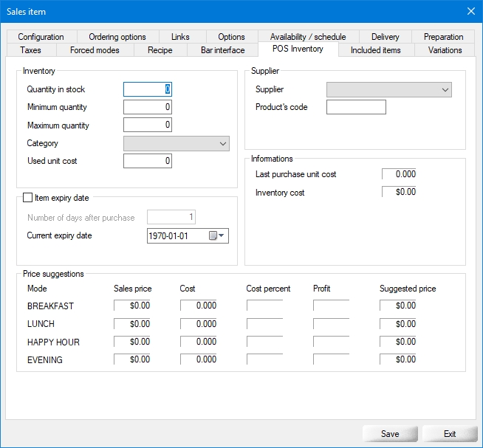Enable the Item expiry date checkbox
This screenshot has height=448, width=483.
(x=28, y=198)
